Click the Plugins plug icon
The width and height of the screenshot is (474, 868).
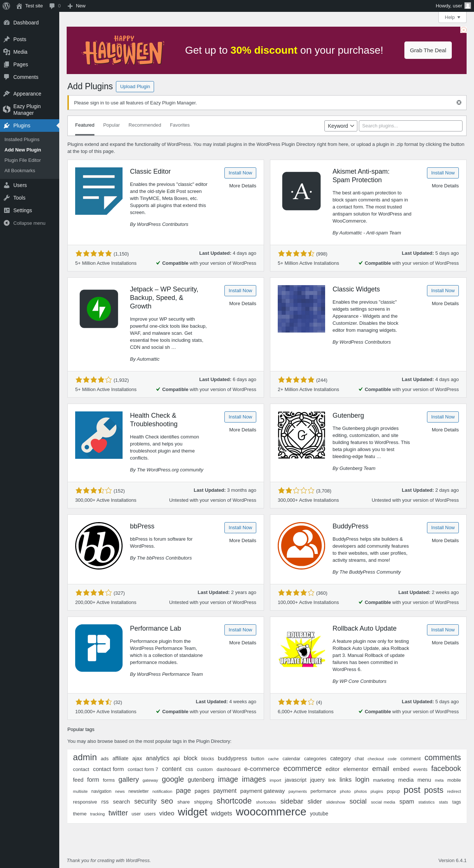[7, 126]
